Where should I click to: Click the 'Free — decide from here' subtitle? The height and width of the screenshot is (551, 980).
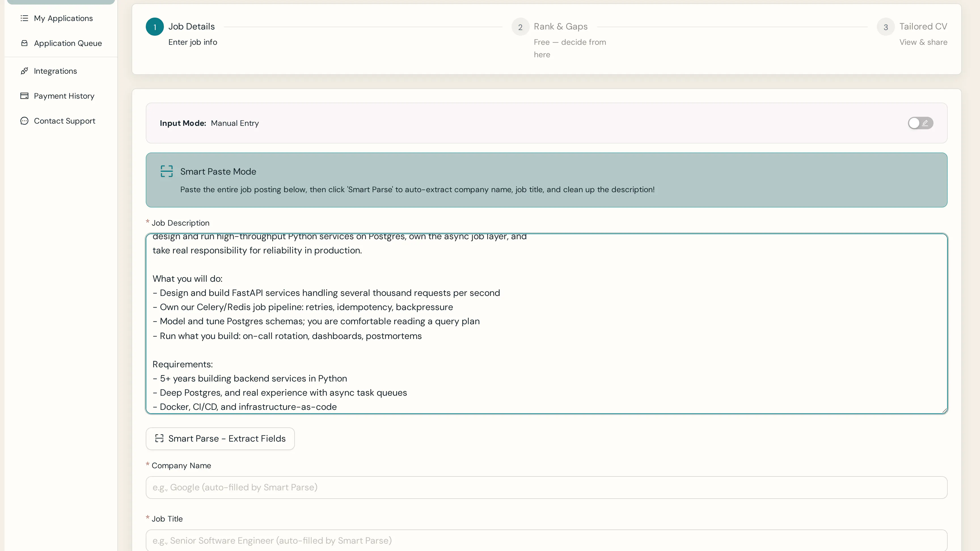(570, 48)
